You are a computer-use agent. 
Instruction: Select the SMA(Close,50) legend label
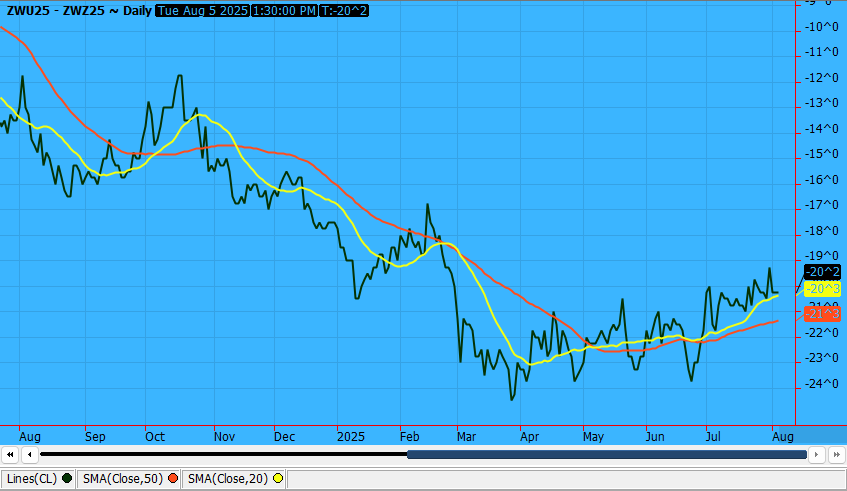point(125,479)
